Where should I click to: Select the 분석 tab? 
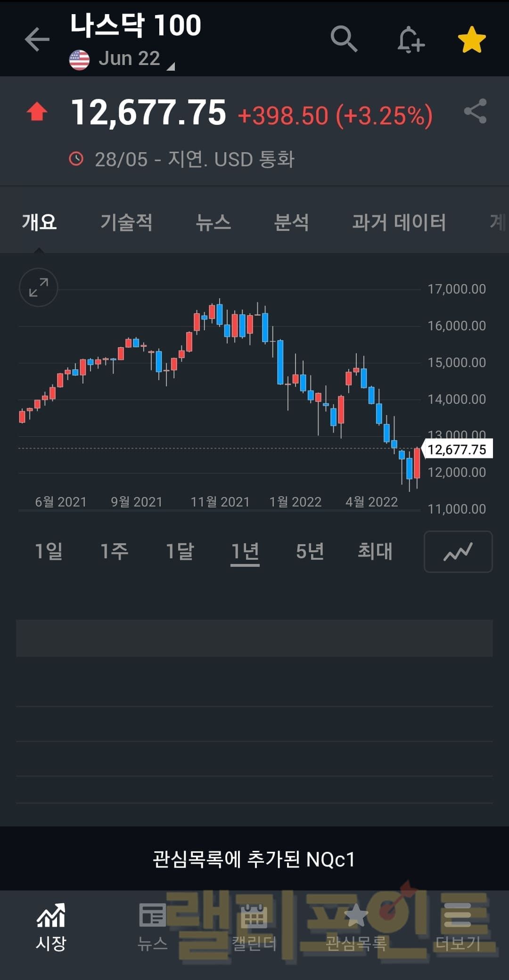point(291,222)
